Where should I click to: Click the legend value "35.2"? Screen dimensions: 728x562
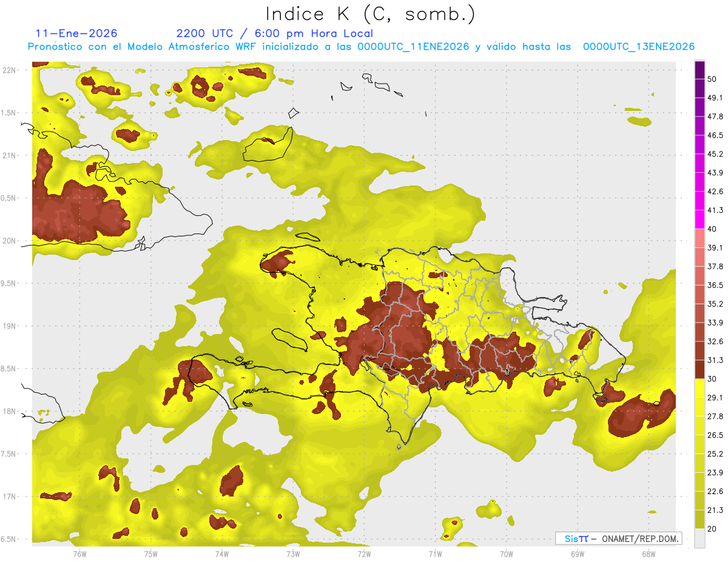click(715, 304)
